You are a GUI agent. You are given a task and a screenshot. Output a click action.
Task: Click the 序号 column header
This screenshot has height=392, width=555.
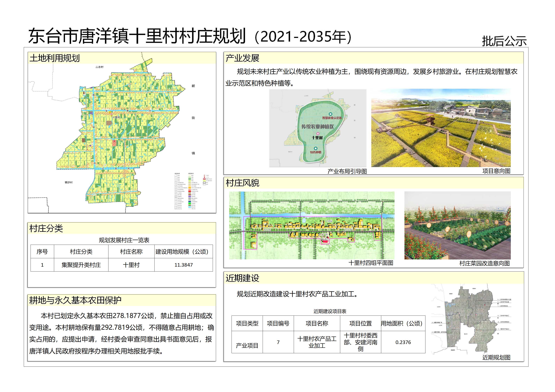click(x=42, y=252)
